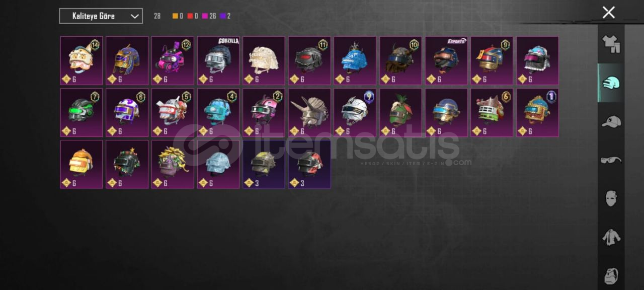Close the inventory with X button
This screenshot has width=644, height=290.
click(x=609, y=13)
